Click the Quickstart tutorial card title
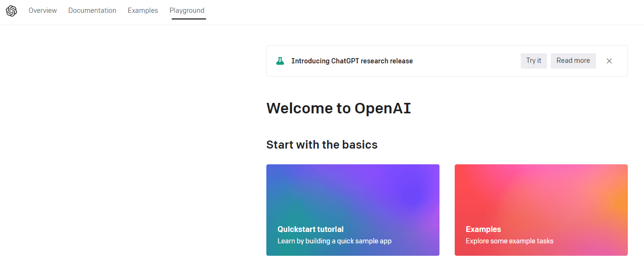This screenshot has width=644, height=271. pos(310,229)
